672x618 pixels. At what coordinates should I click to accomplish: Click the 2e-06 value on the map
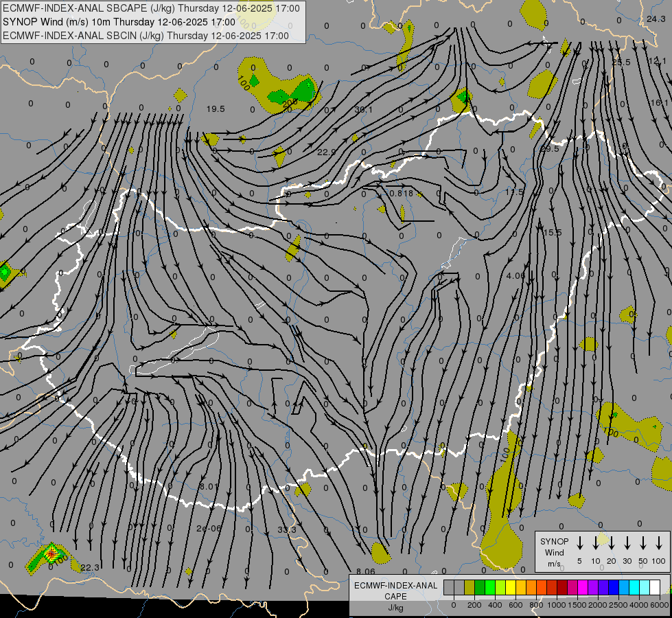pyautogui.click(x=209, y=528)
